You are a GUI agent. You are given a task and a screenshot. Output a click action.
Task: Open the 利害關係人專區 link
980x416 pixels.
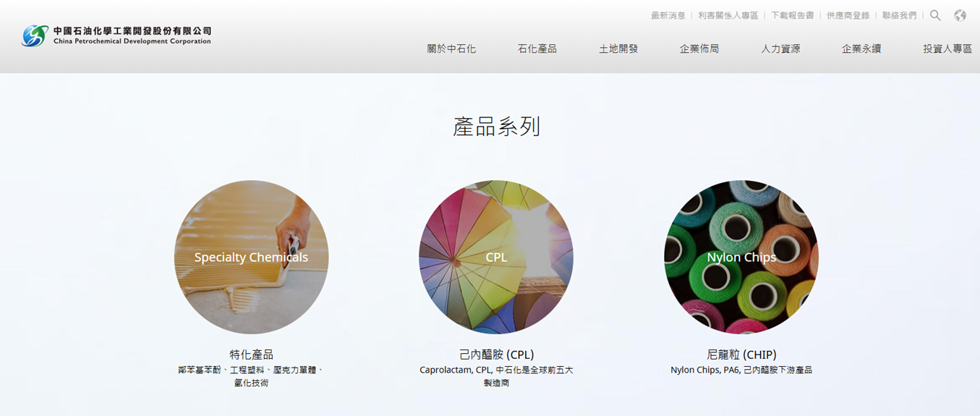[x=728, y=15]
